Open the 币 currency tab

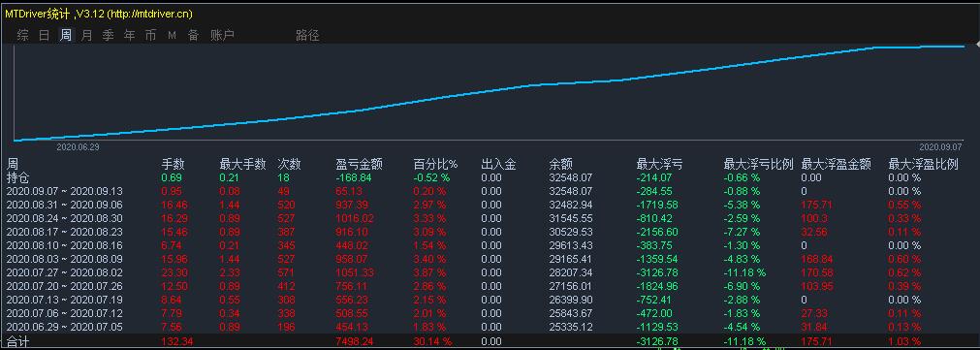[150, 35]
